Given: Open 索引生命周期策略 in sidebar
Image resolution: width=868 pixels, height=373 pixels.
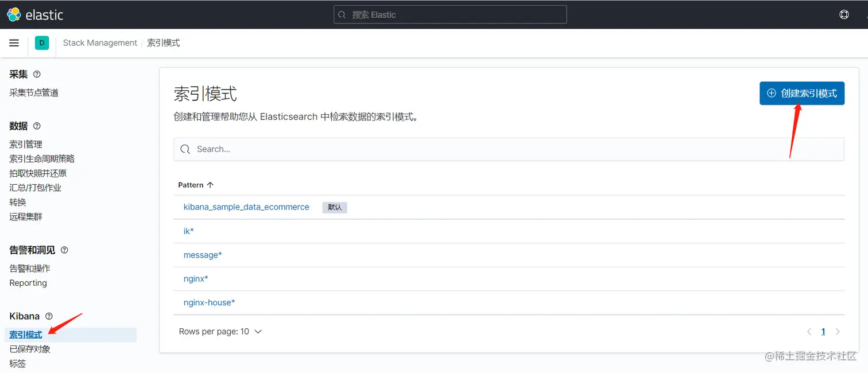Looking at the screenshot, I should (42, 158).
